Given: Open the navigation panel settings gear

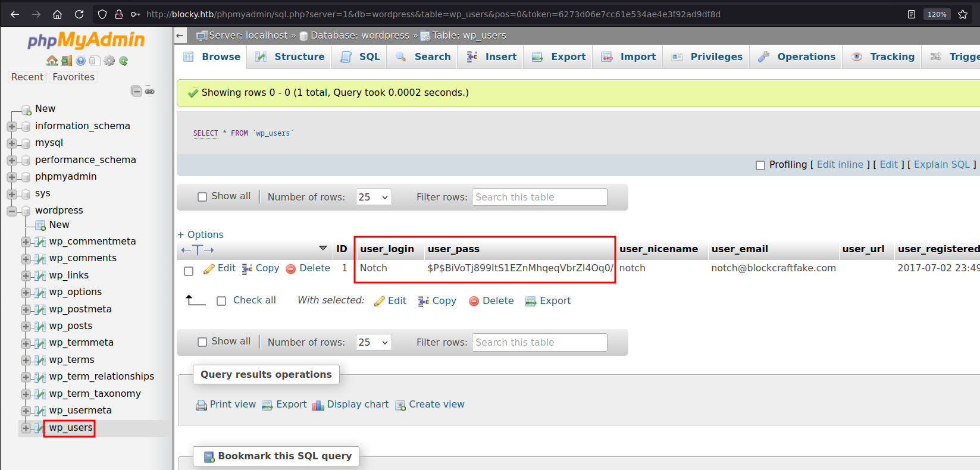Looking at the screenshot, I should (x=109, y=61).
